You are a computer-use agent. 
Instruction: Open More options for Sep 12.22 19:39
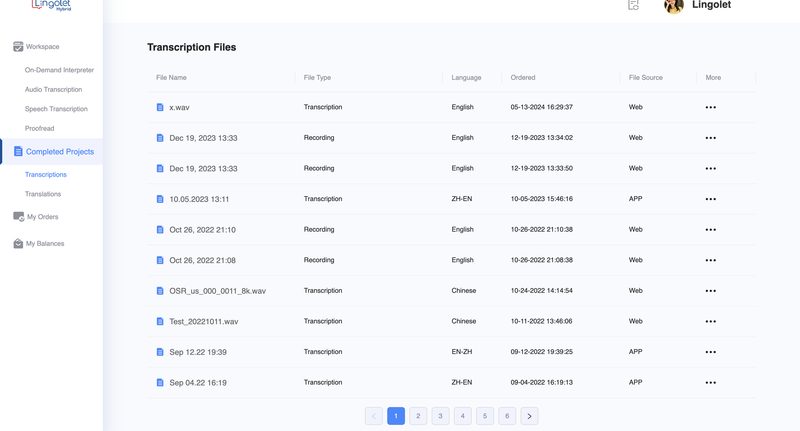(x=711, y=352)
